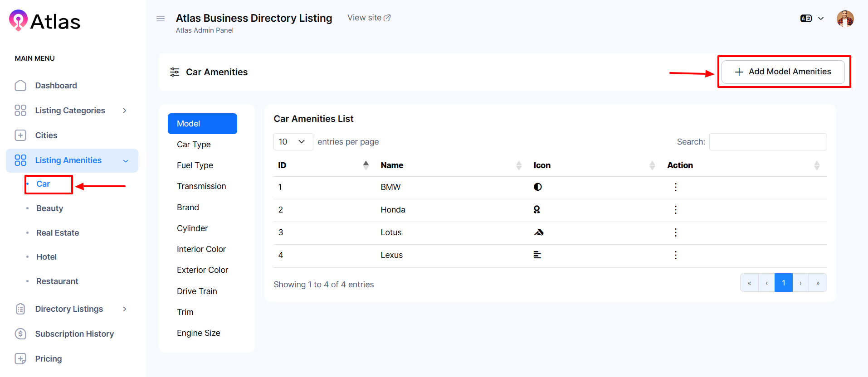
Task: Click the hamburger menu icon to collapse sidebar
Action: (161, 19)
